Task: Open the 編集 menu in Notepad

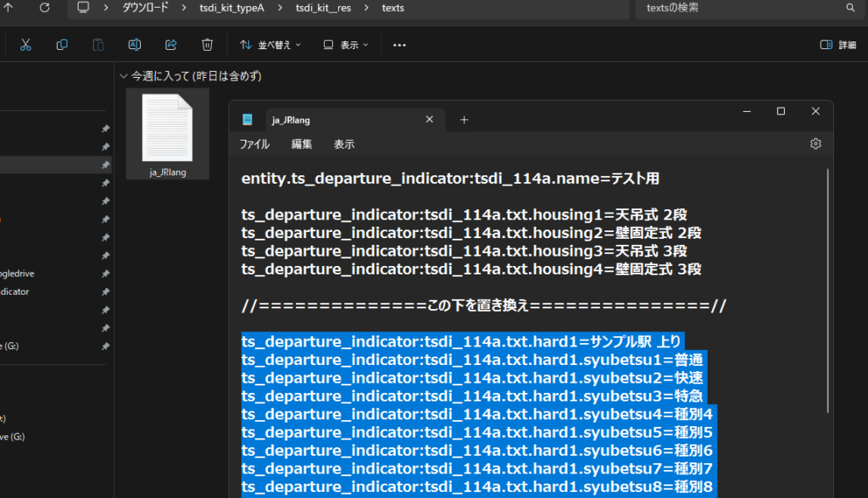Action: (x=302, y=145)
